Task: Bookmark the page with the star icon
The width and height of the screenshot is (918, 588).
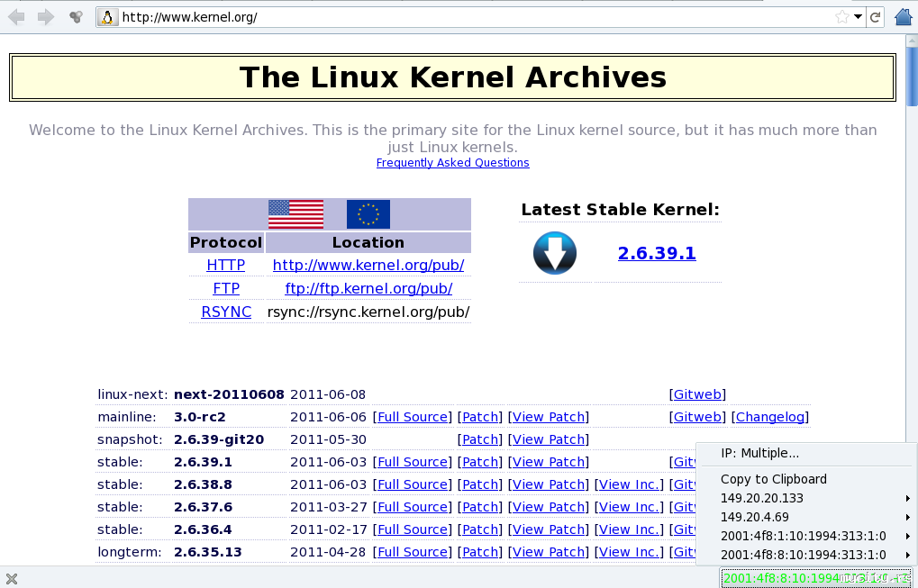Action: (842, 17)
